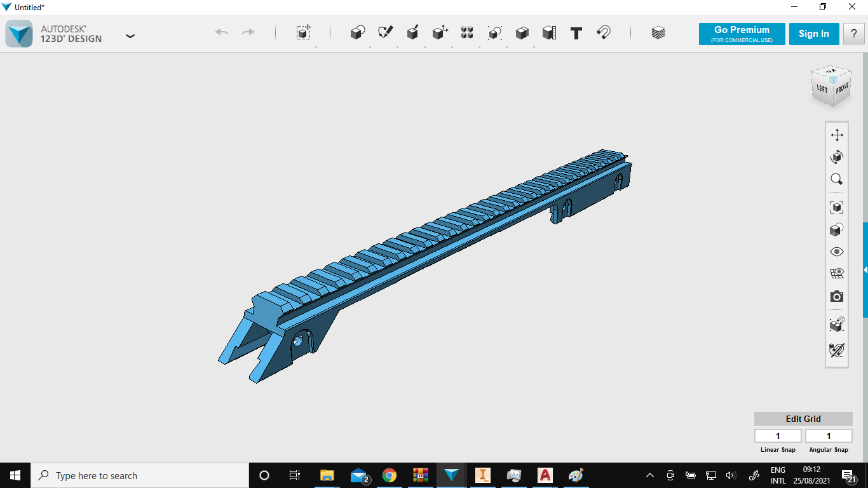Open the Primitives shapes menu
868x488 pixels.
point(358,33)
